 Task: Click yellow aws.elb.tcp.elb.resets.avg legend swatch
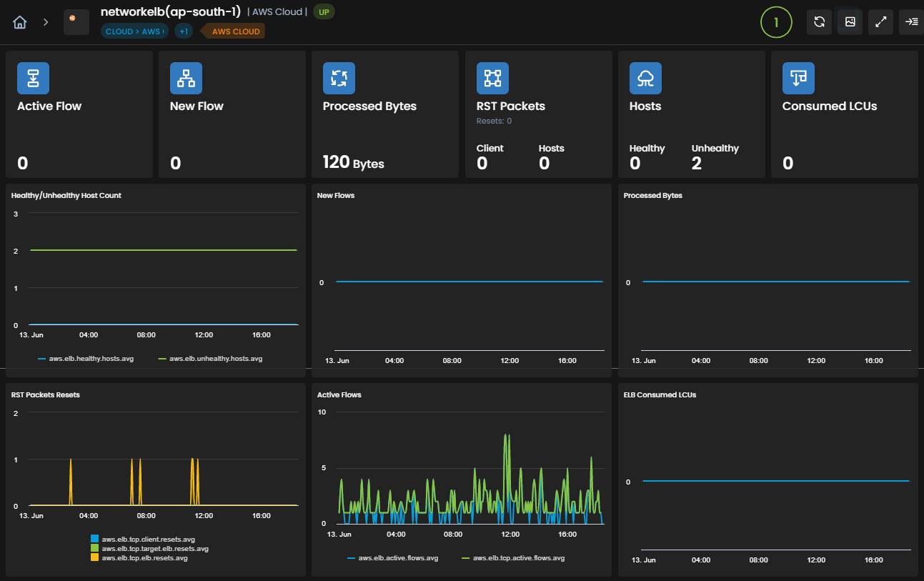[x=95, y=558]
